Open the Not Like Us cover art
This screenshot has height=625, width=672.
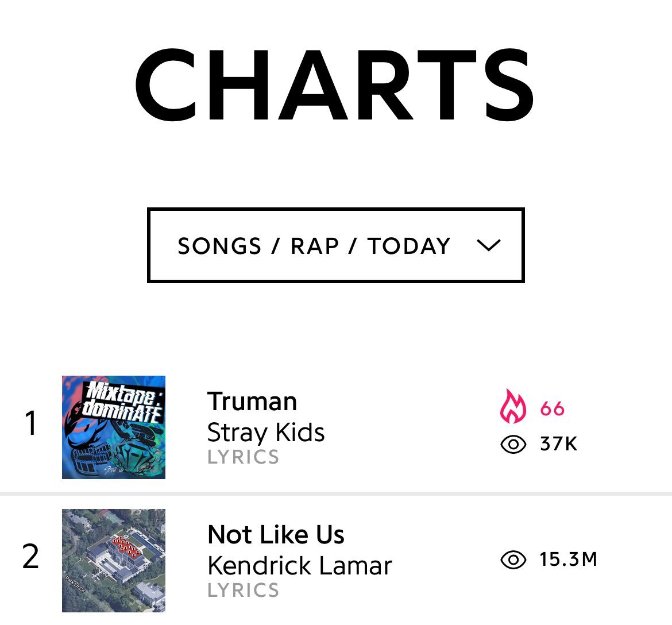coord(114,560)
